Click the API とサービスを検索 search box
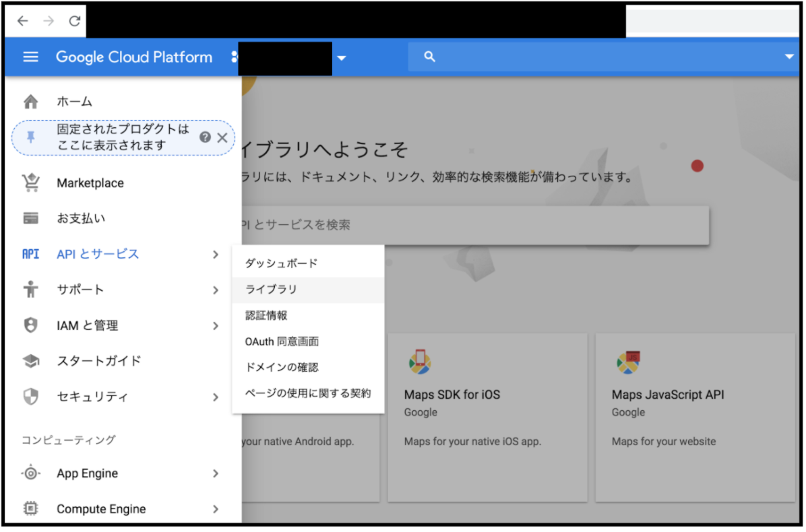Image resolution: width=806 pixels, height=532 pixels. pos(476,226)
